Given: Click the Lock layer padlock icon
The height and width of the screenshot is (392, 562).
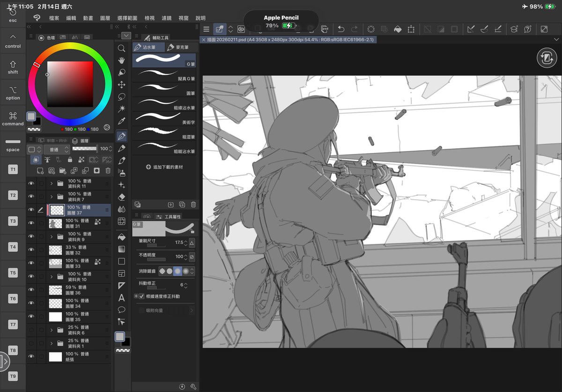Looking at the screenshot, I should (x=70, y=160).
